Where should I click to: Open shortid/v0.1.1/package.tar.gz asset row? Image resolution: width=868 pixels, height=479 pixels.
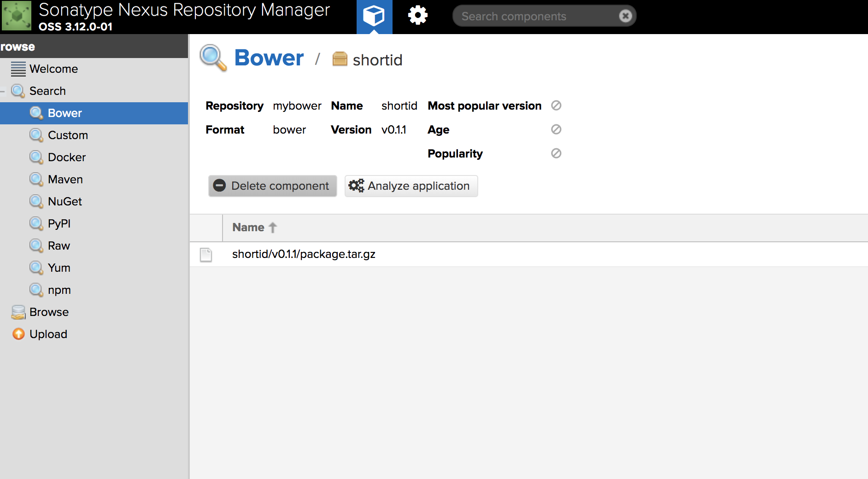point(529,254)
